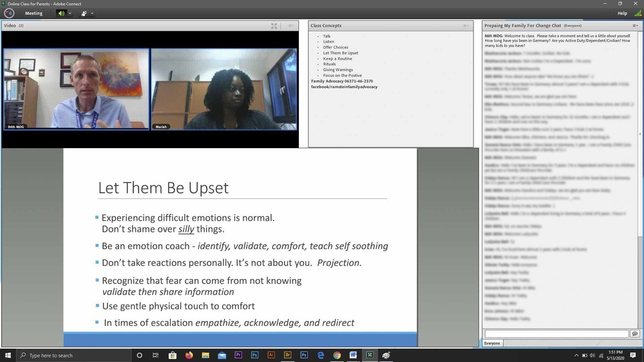Click the chat message input field
This screenshot has width=644, height=362.
click(x=556, y=334)
